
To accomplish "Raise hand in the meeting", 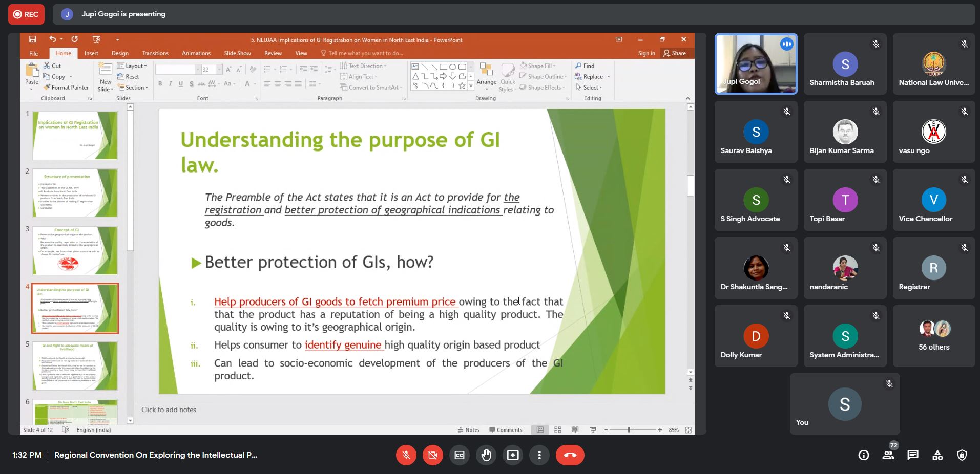I will 486,455.
